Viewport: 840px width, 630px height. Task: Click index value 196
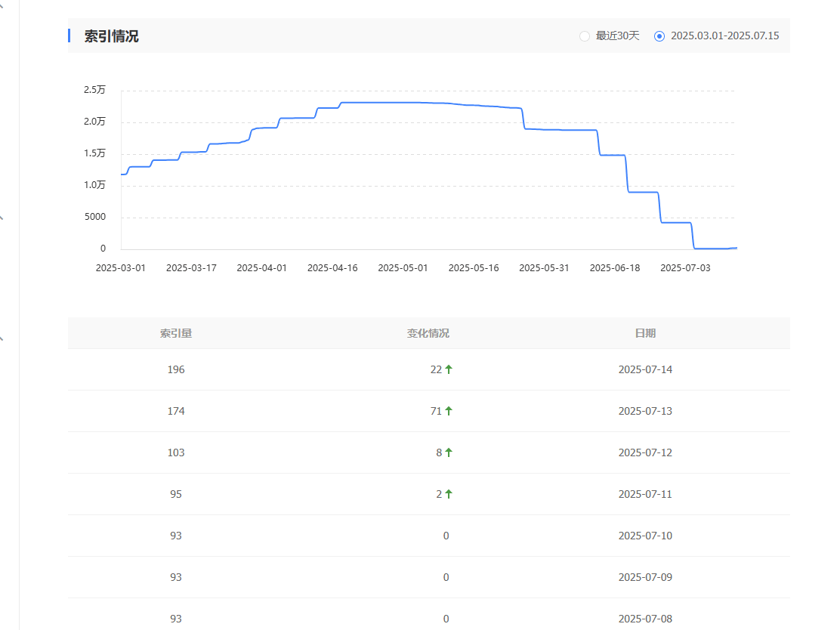pyautogui.click(x=176, y=369)
